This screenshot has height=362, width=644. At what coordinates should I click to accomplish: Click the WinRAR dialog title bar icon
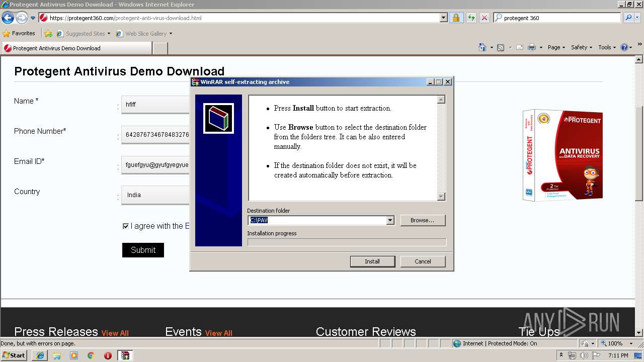[x=195, y=82]
